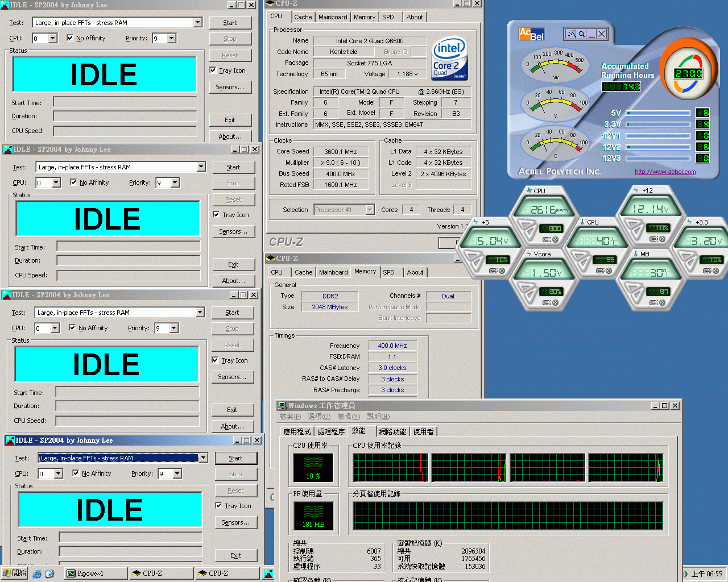Open Priority dropdown in bottom SP2004 window

[x=177, y=474]
